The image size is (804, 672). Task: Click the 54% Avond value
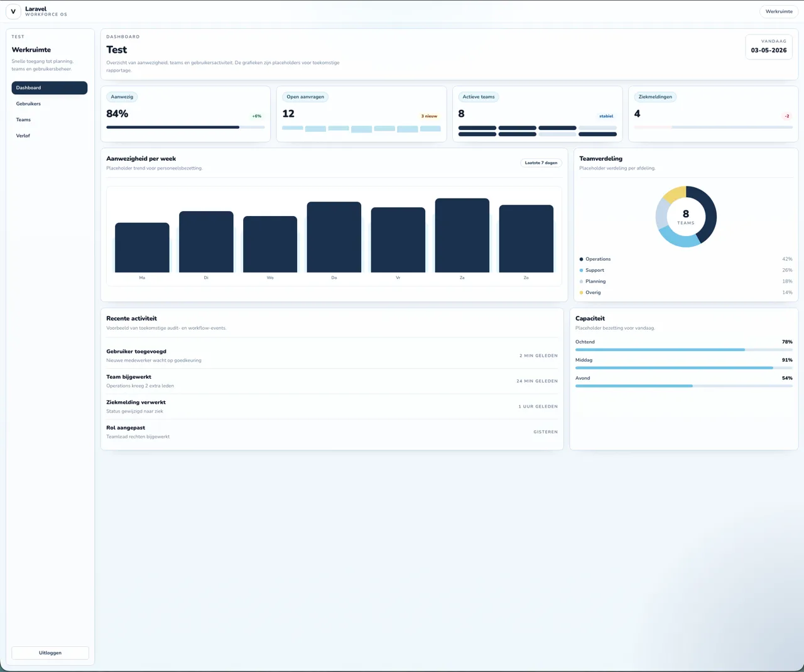point(787,378)
